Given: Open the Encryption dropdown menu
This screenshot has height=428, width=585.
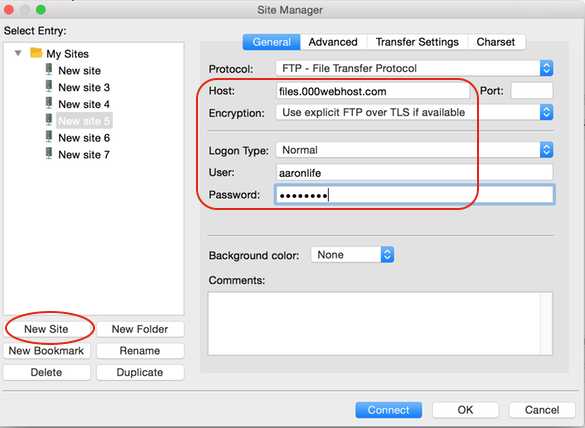Looking at the screenshot, I should [414, 112].
